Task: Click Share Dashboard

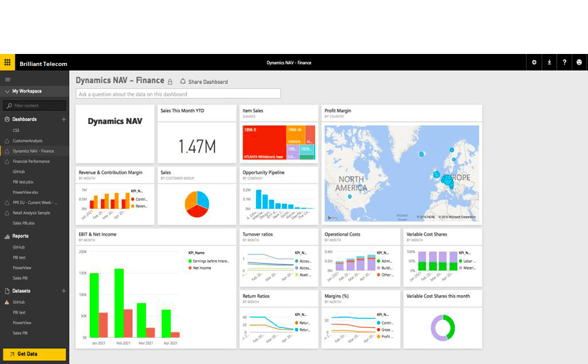Action: point(204,82)
